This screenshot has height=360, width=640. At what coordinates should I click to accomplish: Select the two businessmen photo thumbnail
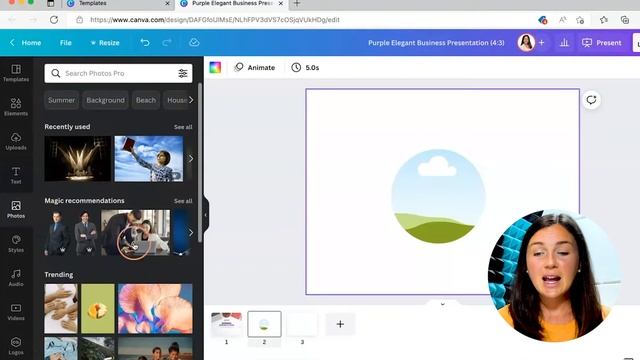71,233
